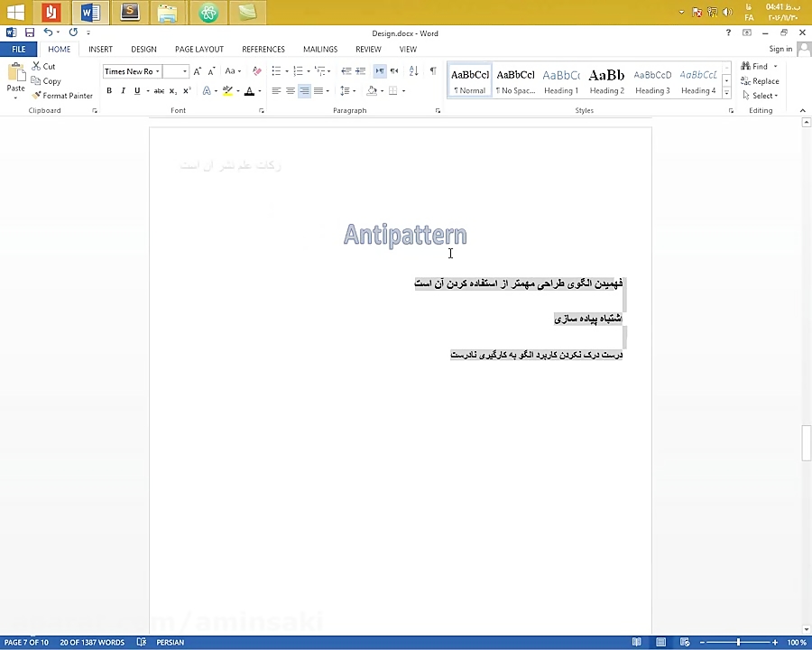812x650 pixels.
Task: Switch to the INSERT ribbon tab
Action: (100, 49)
